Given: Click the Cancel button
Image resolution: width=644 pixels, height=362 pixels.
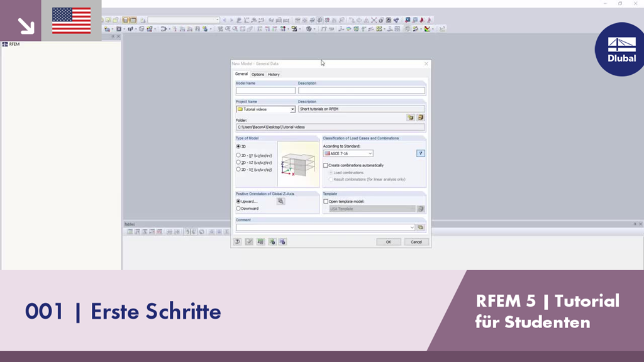Looking at the screenshot, I should tap(416, 242).
